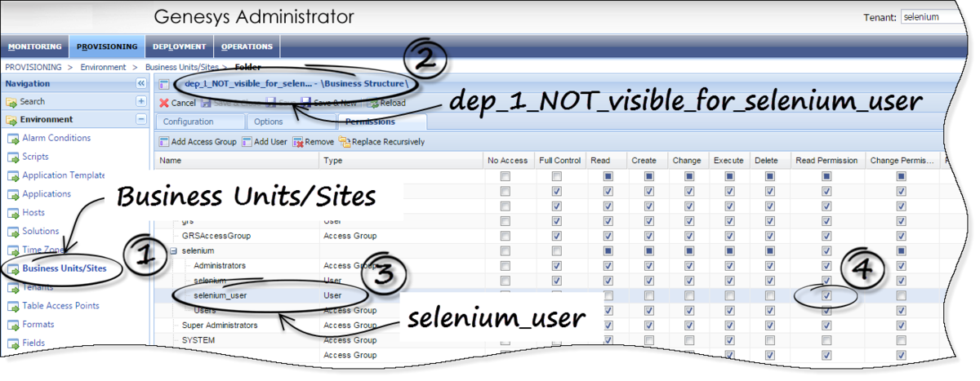Open Table Access Points item
Image resolution: width=980 pixels, height=381 pixels.
pyautogui.click(x=60, y=306)
